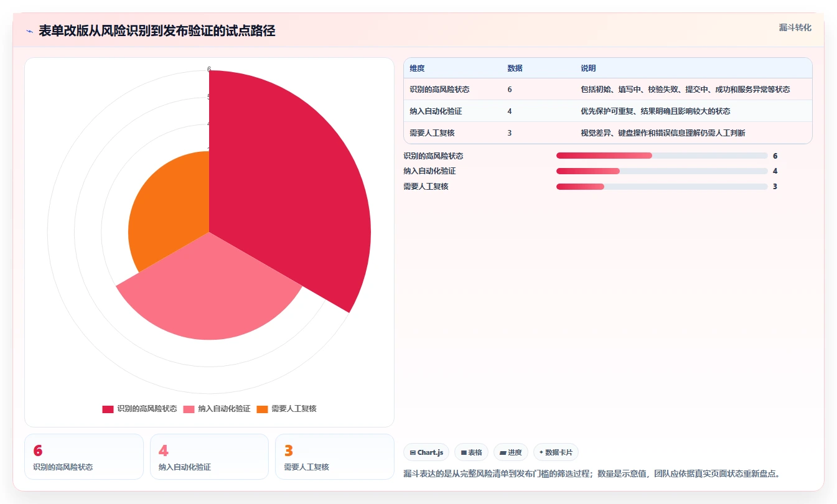
Task: Click the 数据卡片 tag chip
Action: (x=556, y=452)
